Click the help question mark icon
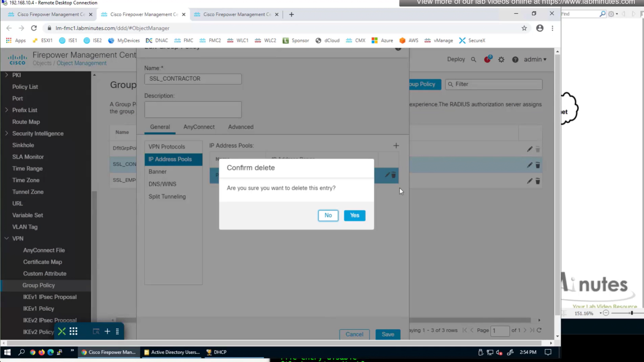The width and height of the screenshot is (644, 362). coord(515,59)
